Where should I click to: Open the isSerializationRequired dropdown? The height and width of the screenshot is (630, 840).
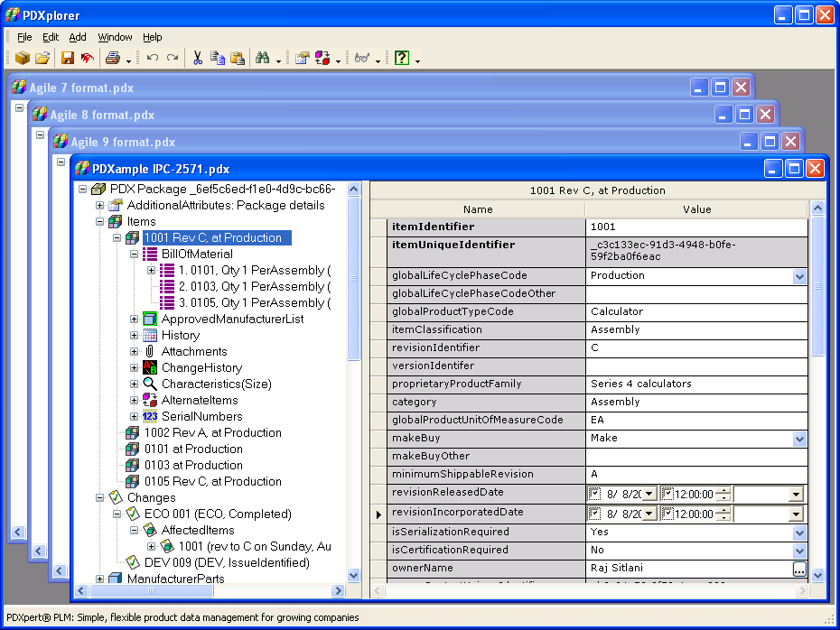click(x=800, y=533)
